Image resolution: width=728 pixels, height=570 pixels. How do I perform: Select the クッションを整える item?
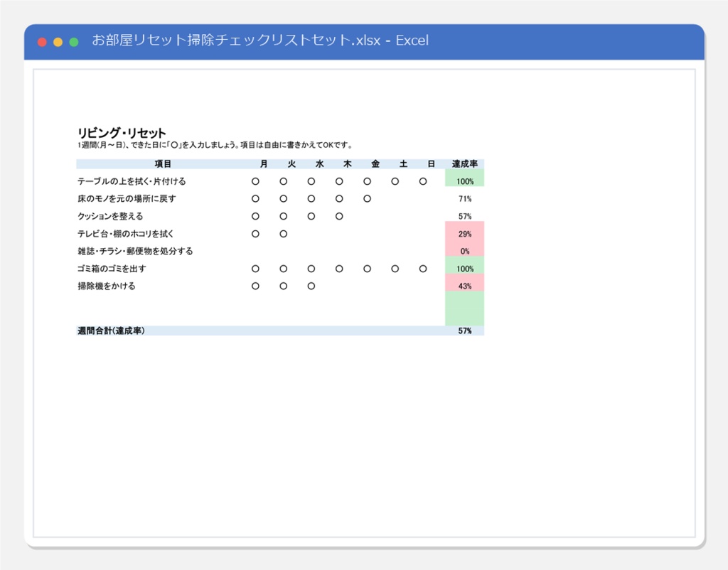[110, 216]
